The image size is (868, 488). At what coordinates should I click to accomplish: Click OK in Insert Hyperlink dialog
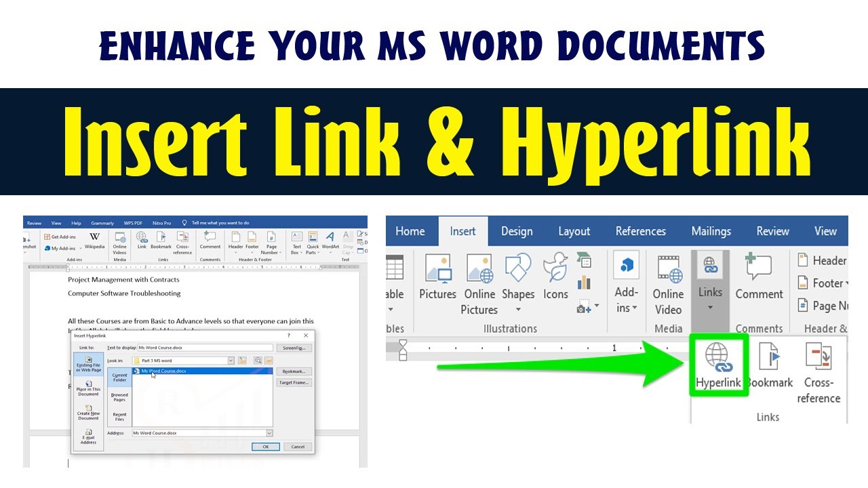265,447
